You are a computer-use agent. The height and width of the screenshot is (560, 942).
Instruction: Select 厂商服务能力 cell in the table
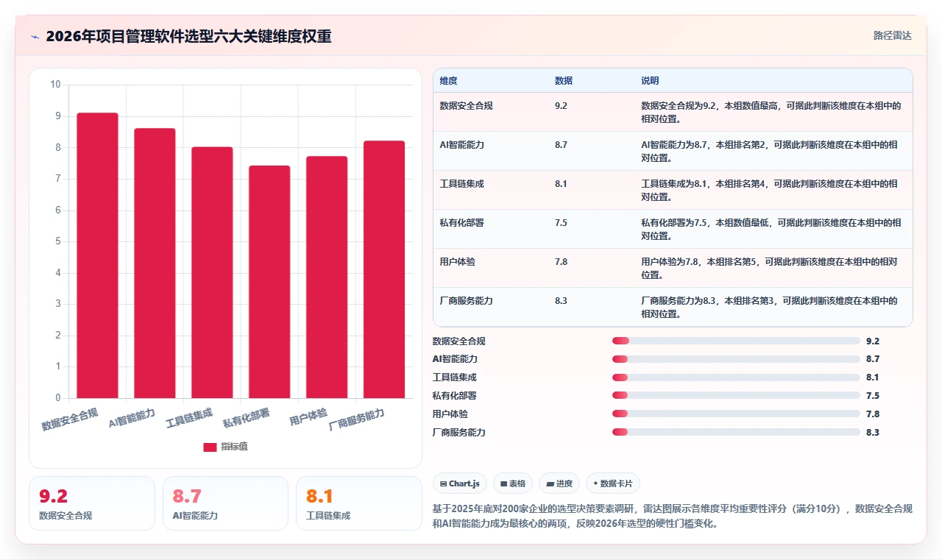[467, 301]
